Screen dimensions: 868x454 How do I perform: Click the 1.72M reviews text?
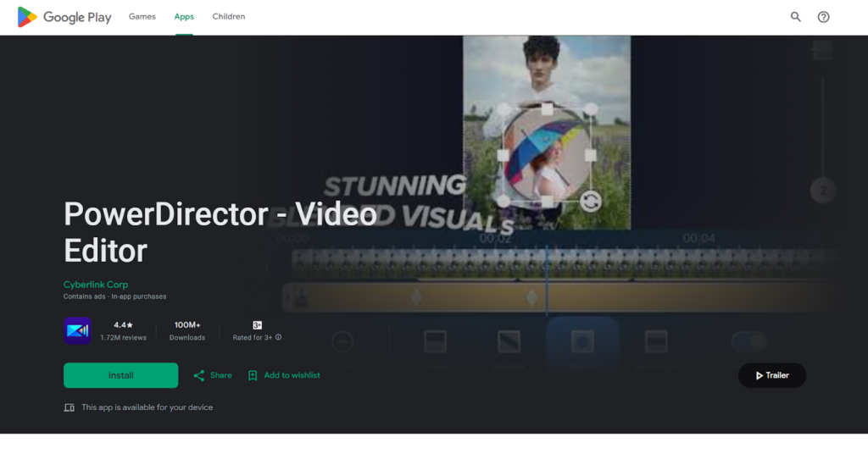tap(124, 338)
